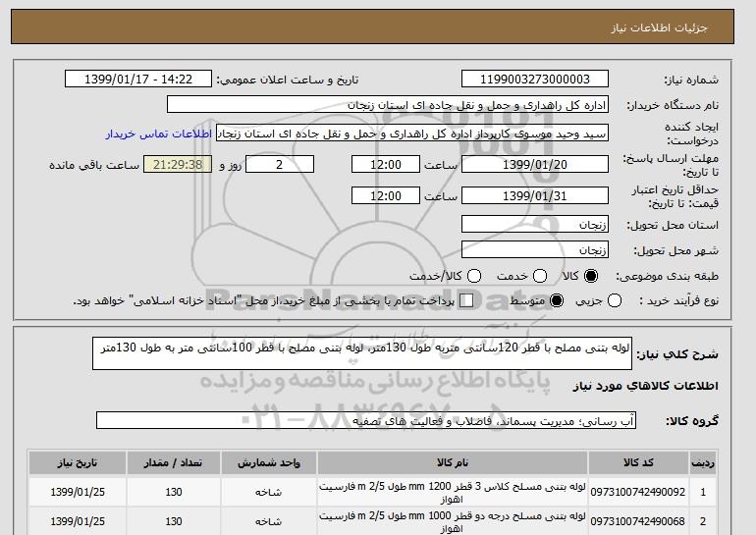This screenshot has height=535, width=756.
Task: Click the جزئیات اطلاعات نیاز page header
Action: [x=659, y=27]
